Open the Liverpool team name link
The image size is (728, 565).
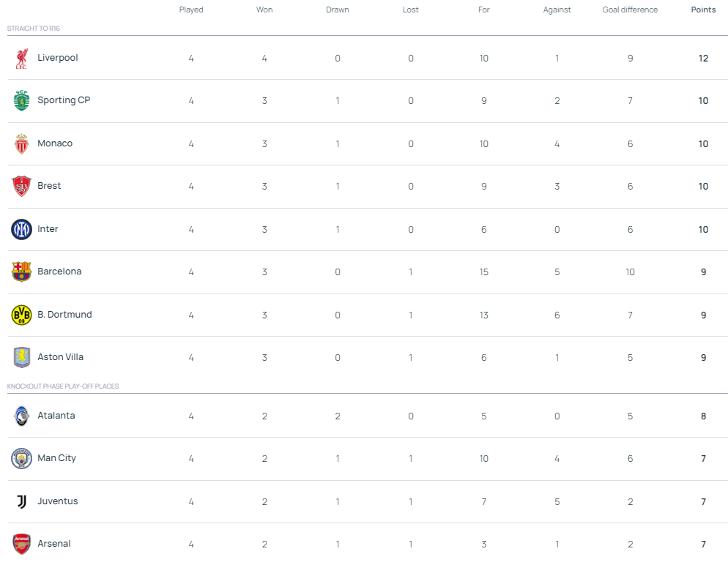coord(58,58)
